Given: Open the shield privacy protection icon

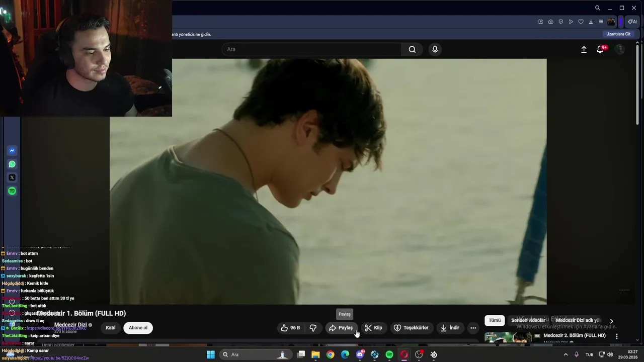Looking at the screenshot, I should (560, 22).
